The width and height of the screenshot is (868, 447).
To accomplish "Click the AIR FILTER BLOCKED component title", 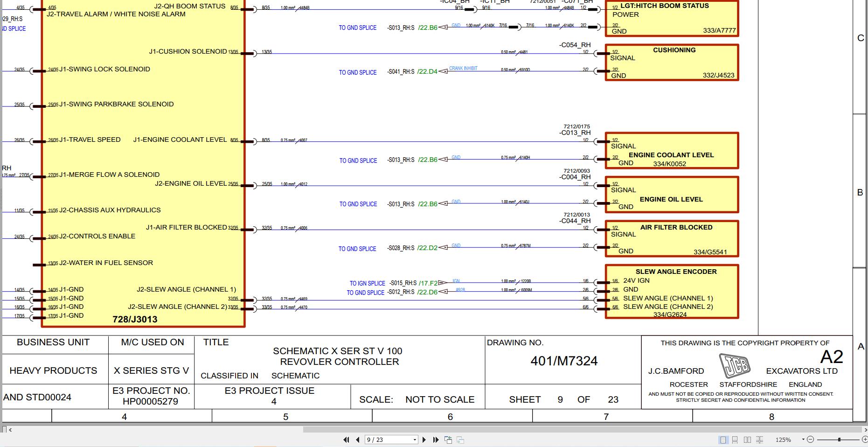I will [676, 227].
